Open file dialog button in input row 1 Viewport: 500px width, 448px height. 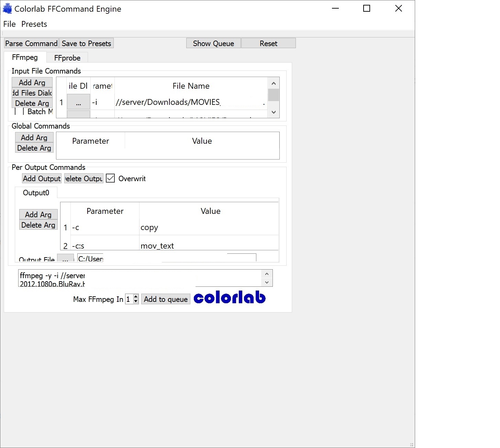point(78,102)
